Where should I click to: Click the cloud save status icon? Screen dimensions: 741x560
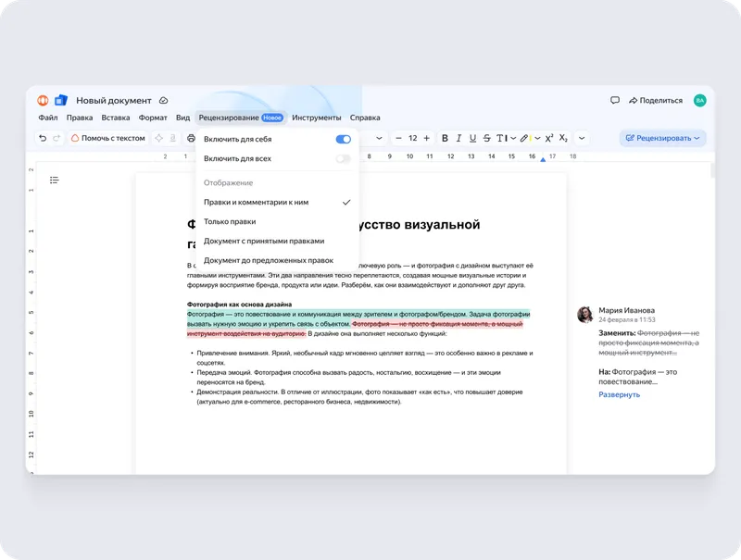click(x=164, y=101)
